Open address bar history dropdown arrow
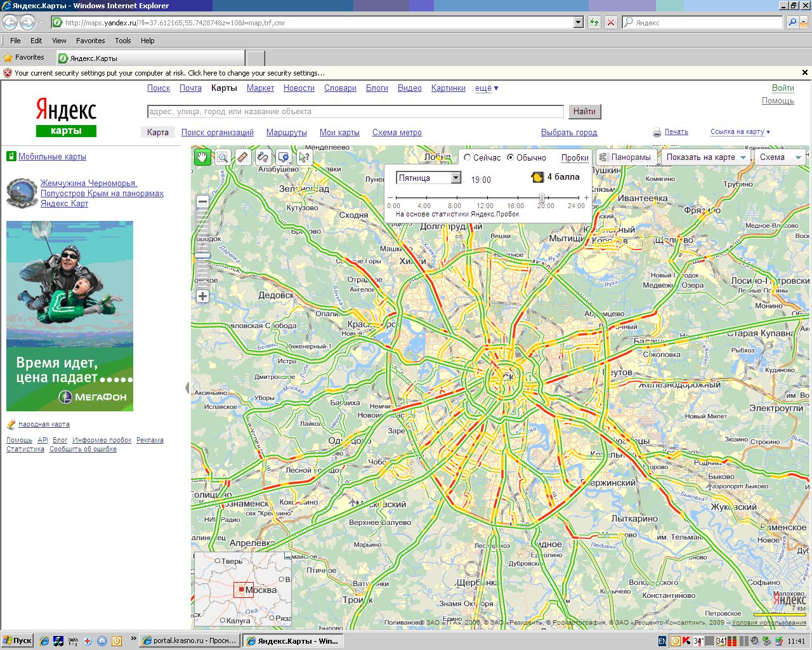 578,22
